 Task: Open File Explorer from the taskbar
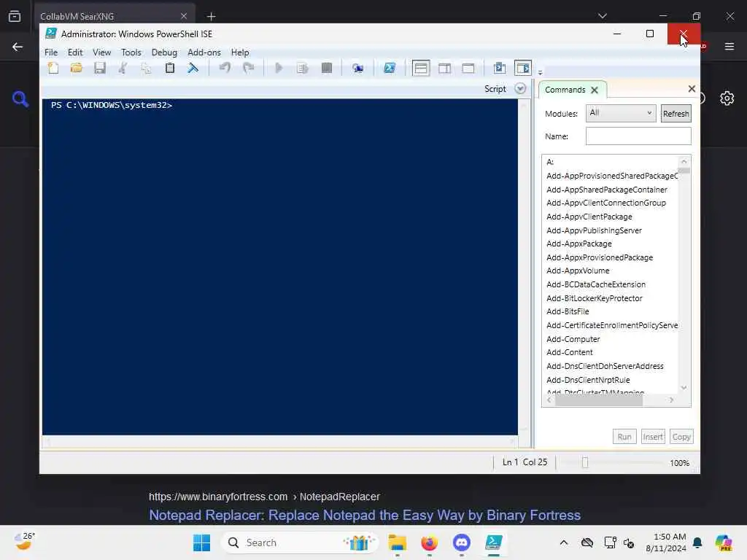pyautogui.click(x=398, y=542)
